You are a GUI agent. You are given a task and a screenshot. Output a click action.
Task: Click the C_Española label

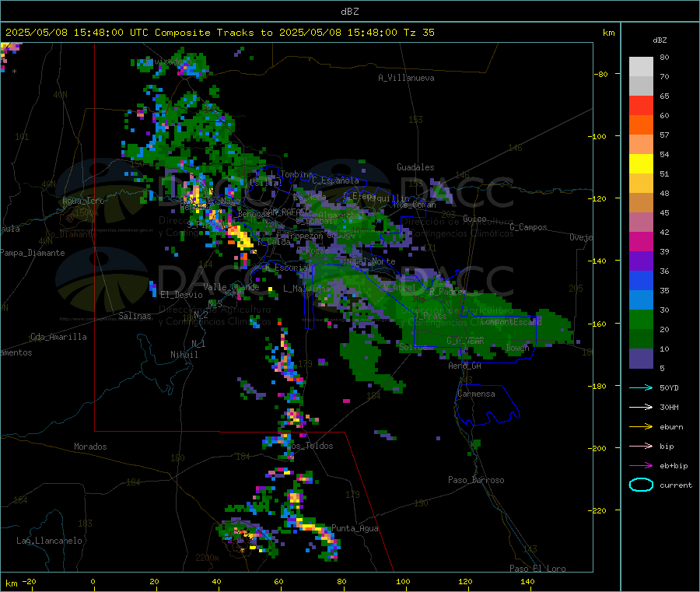click(335, 180)
